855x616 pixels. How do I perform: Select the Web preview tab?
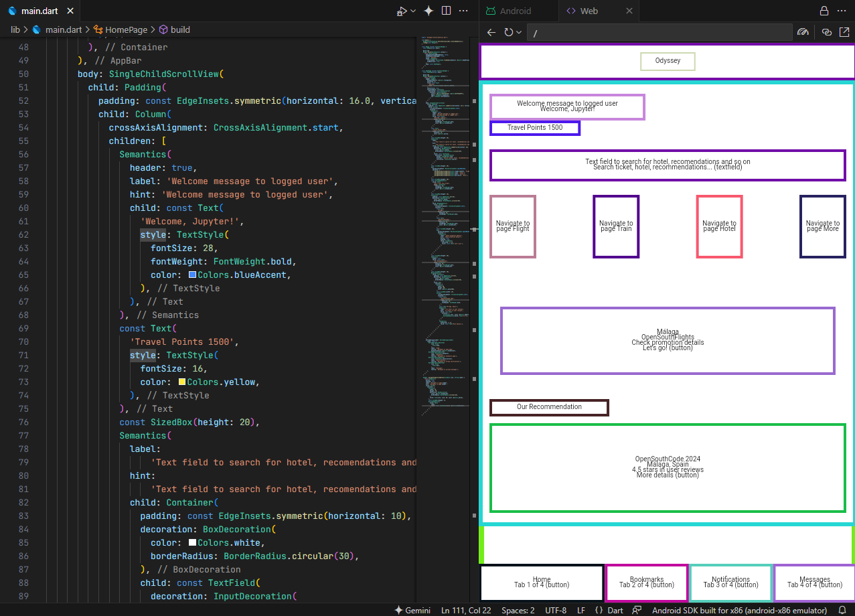[589, 11]
